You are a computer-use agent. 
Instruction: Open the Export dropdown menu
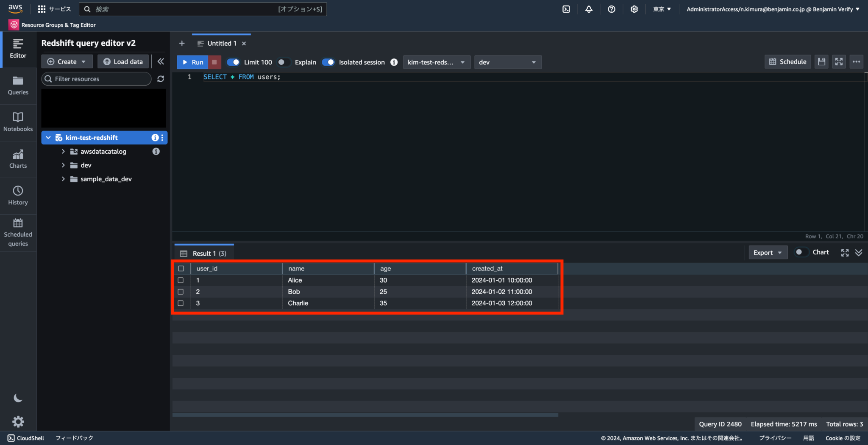768,253
